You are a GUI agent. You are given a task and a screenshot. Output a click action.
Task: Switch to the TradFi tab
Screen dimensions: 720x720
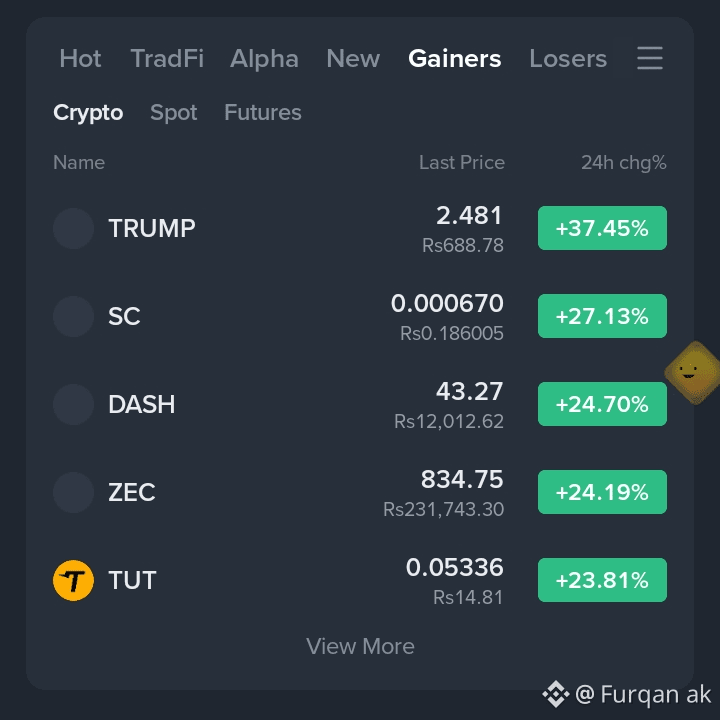point(167,58)
